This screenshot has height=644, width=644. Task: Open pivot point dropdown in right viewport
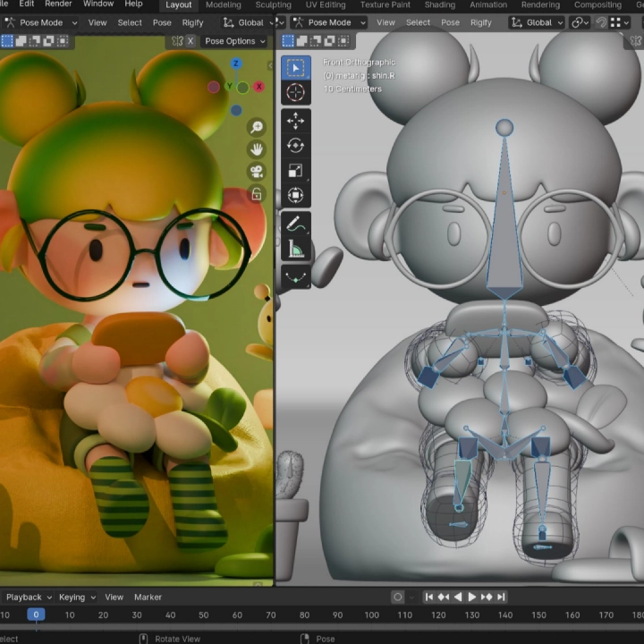click(580, 22)
